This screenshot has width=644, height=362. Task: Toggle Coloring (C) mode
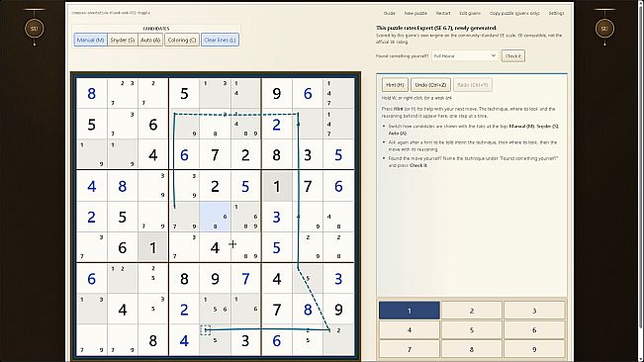[x=182, y=40]
